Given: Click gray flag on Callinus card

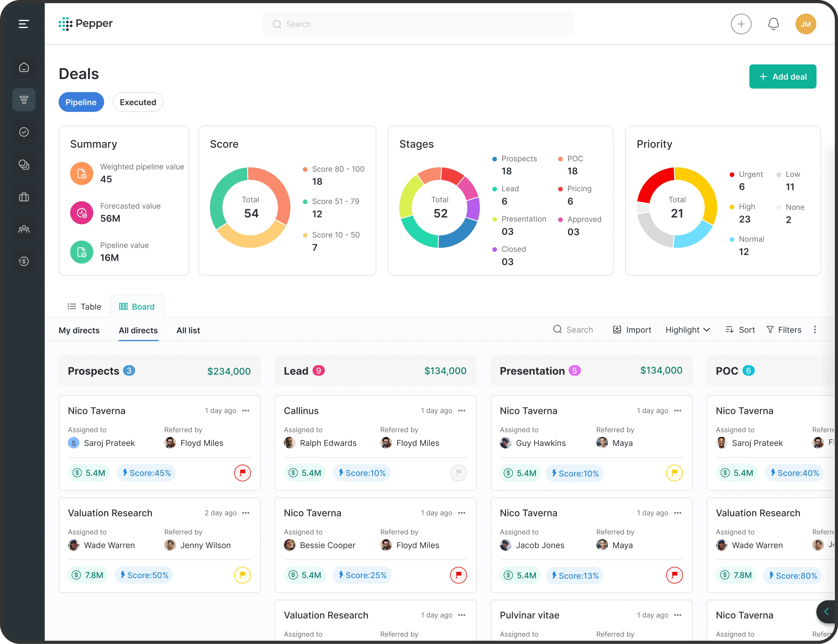Looking at the screenshot, I should click(x=459, y=473).
